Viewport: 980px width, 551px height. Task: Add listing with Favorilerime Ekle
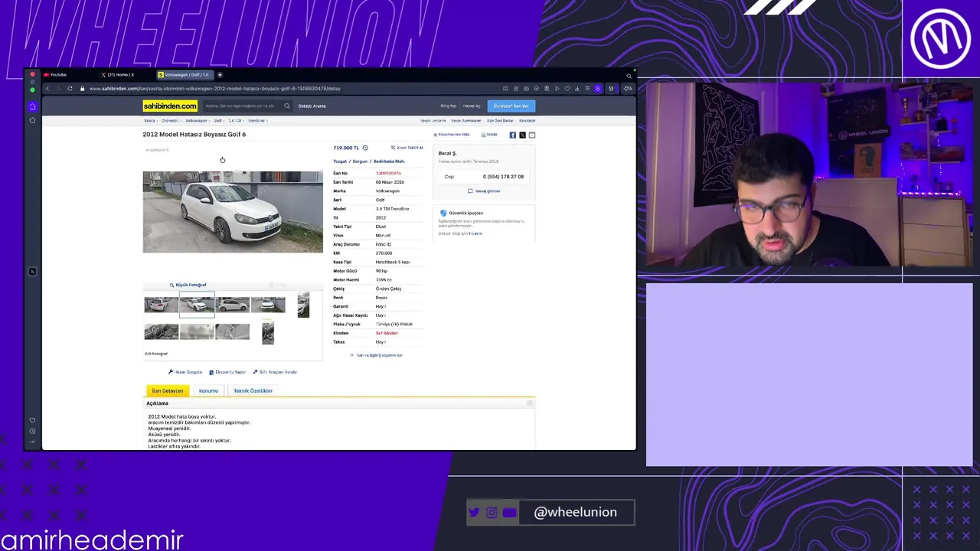452,135
